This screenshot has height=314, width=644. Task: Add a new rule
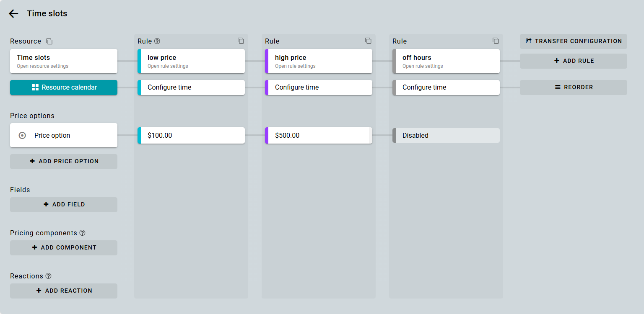[573, 61]
